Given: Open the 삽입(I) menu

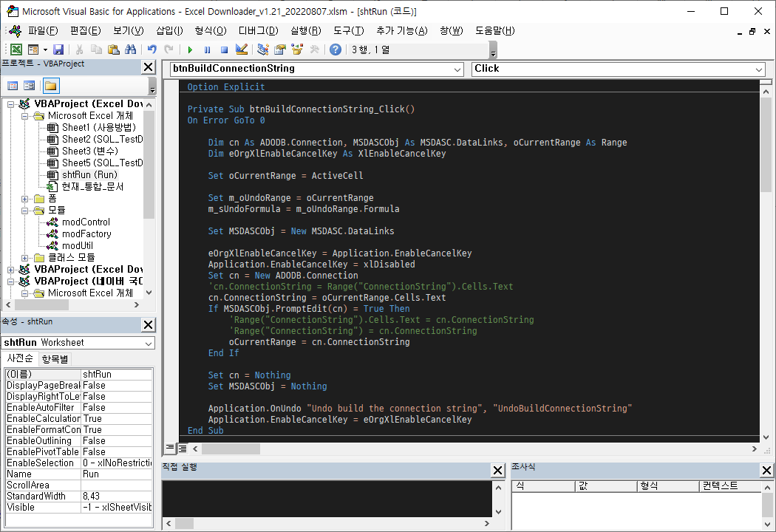Looking at the screenshot, I should [169, 31].
